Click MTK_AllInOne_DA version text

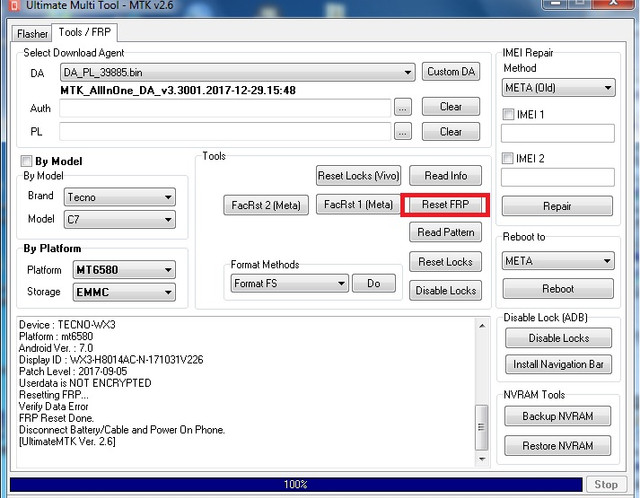(178, 90)
